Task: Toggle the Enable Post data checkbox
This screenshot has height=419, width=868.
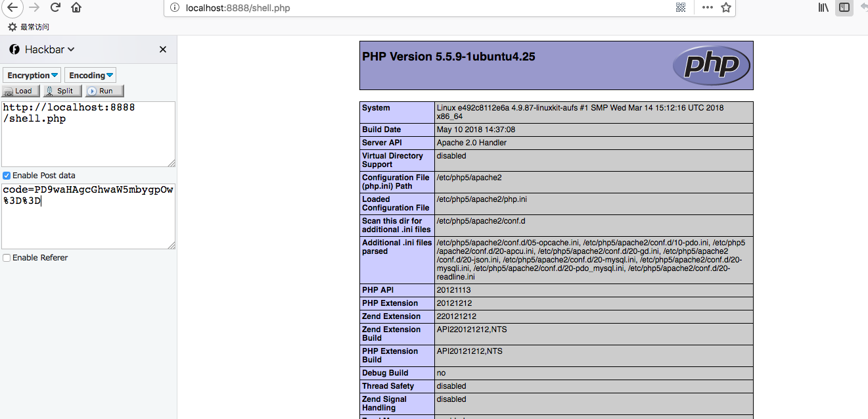Action: point(7,176)
